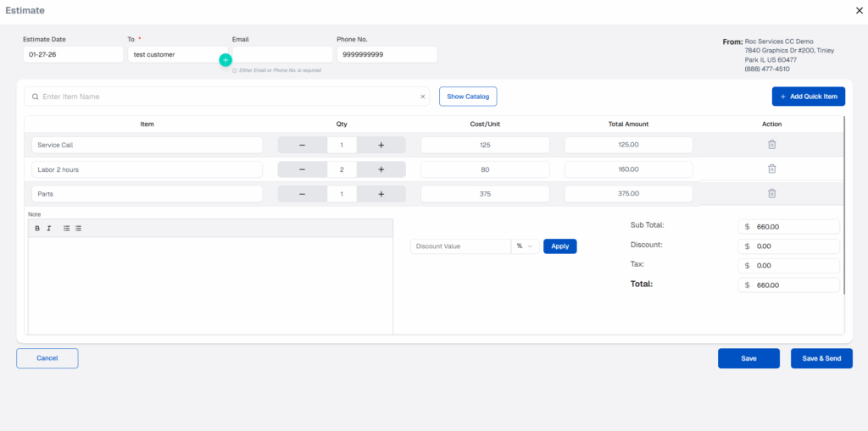Decrease quantity for Labor 2 hours
The height and width of the screenshot is (431, 868).
pyautogui.click(x=303, y=169)
